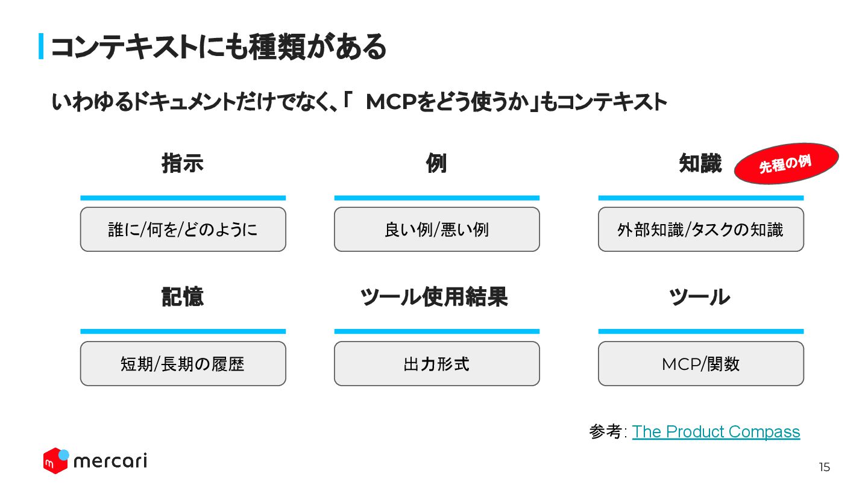Select the 誰に/何を/どのように box
Viewport: 868px width, 488px height.
(183, 230)
